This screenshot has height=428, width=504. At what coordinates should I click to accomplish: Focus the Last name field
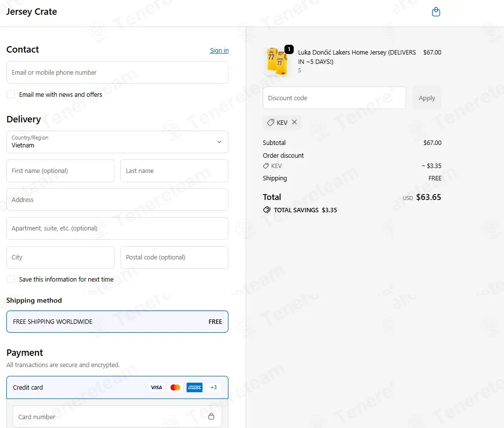click(174, 171)
